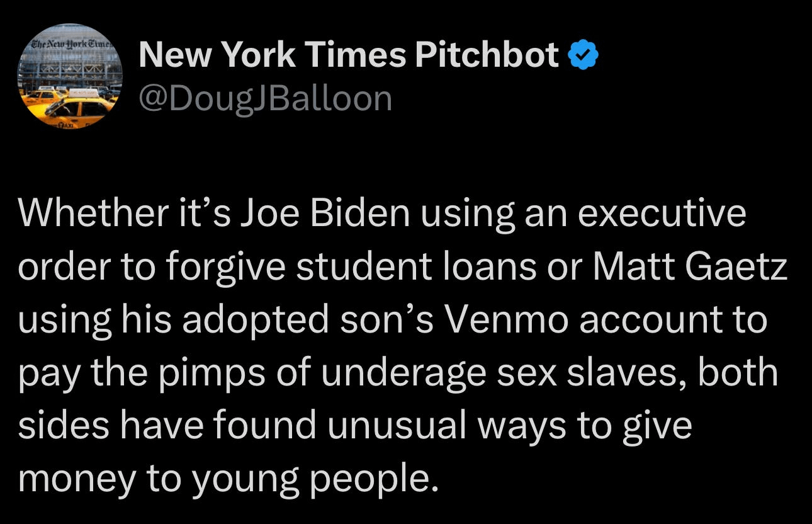Open the New York Times Pitchbot avatar
Image resolution: width=812 pixels, height=524 pixels.
point(69,77)
